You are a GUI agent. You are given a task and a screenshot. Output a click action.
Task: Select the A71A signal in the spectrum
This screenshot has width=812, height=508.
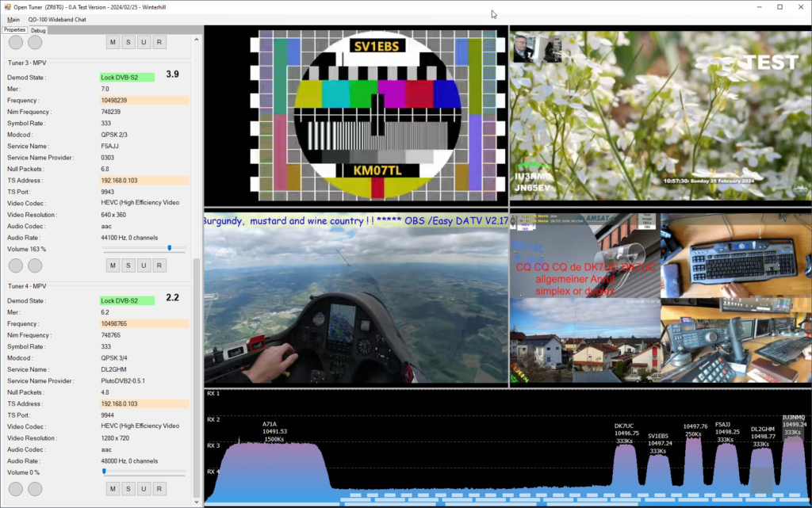274,464
